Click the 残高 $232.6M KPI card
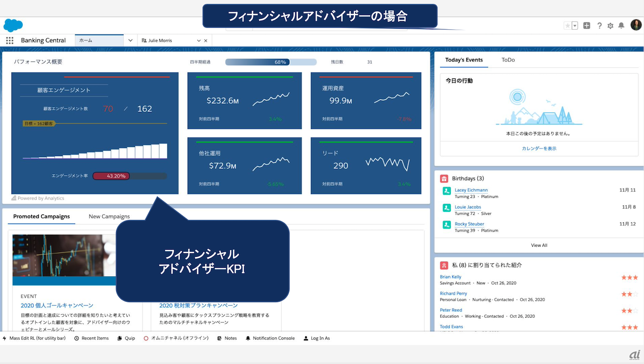644x364 pixels. 245,100
